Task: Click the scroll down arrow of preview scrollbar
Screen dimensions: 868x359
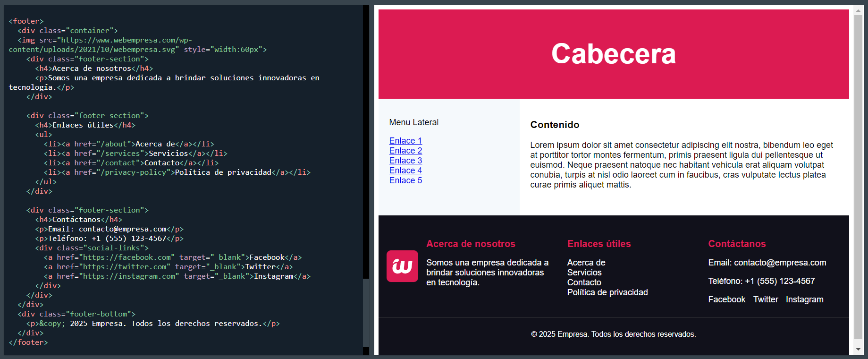Action: (859, 350)
